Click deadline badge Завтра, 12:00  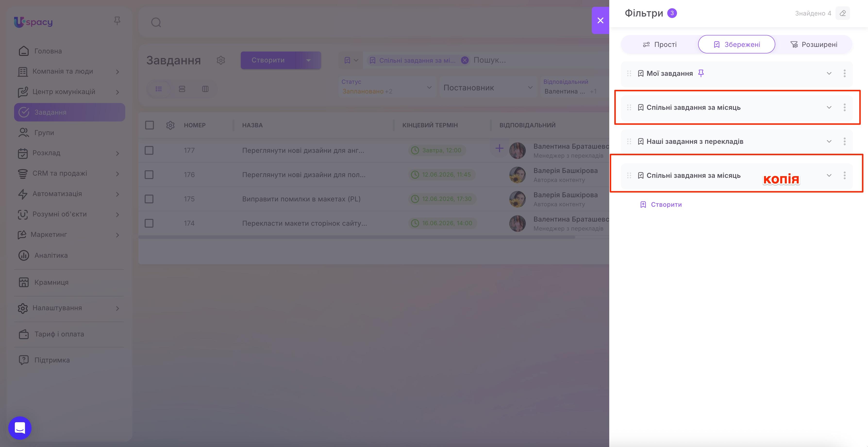coord(437,150)
